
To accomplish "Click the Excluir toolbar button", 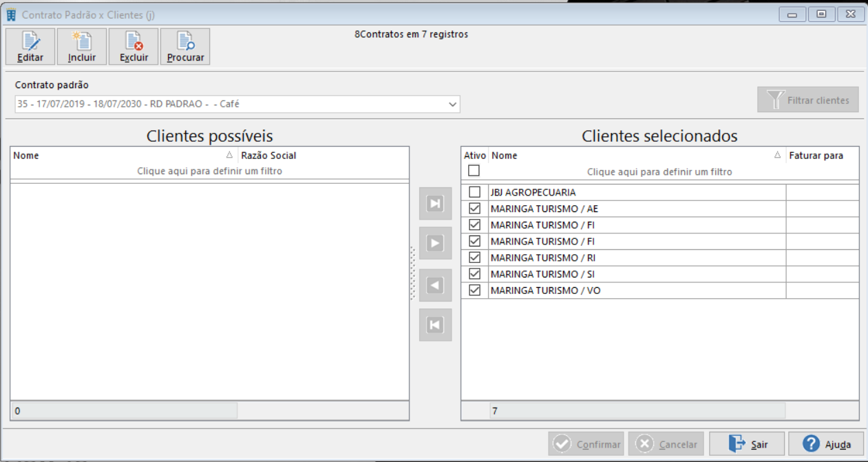I will coord(134,47).
